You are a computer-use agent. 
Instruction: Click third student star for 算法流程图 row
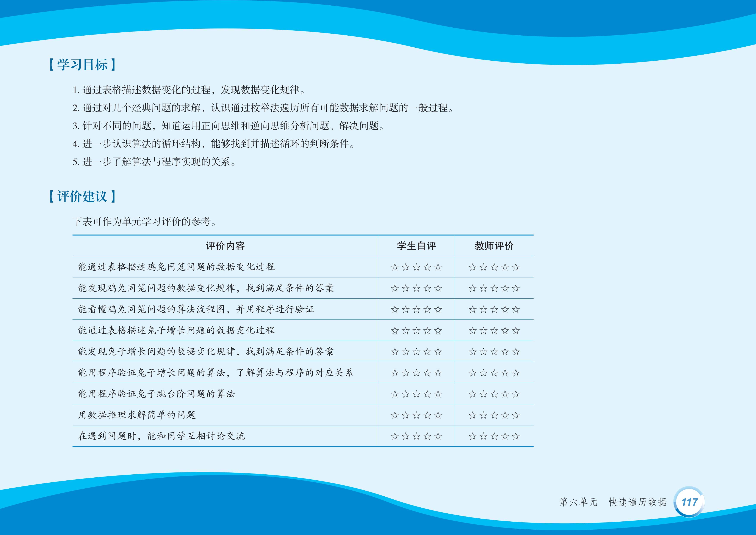pyautogui.click(x=416, y=309)
